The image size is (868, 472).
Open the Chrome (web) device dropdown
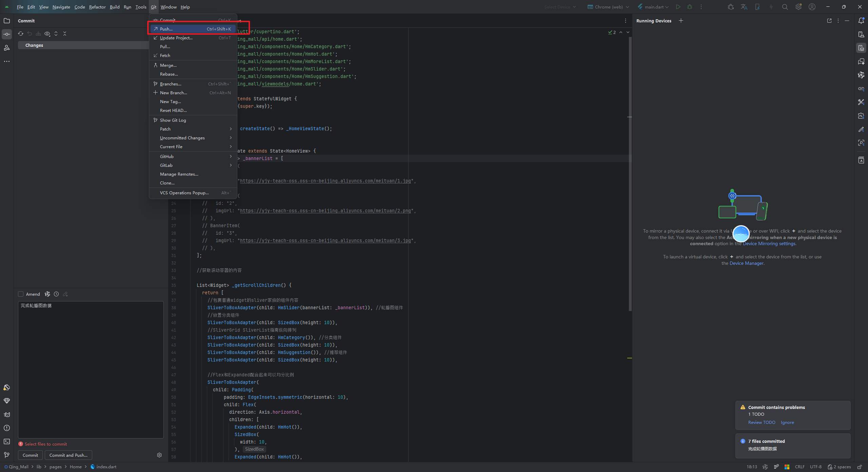(x=608, y=7)
